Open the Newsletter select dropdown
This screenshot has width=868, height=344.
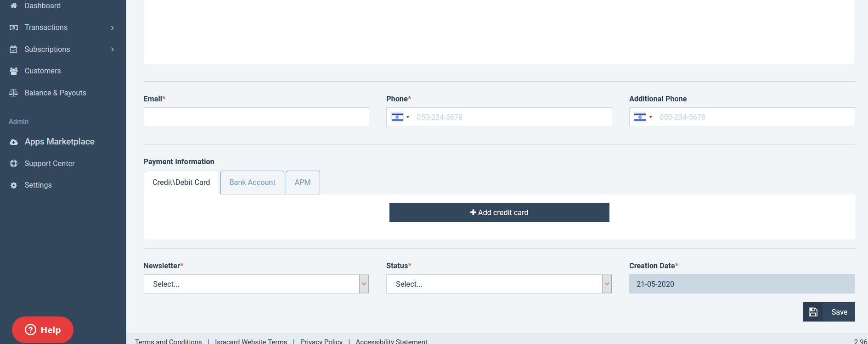tap(256, 284)
